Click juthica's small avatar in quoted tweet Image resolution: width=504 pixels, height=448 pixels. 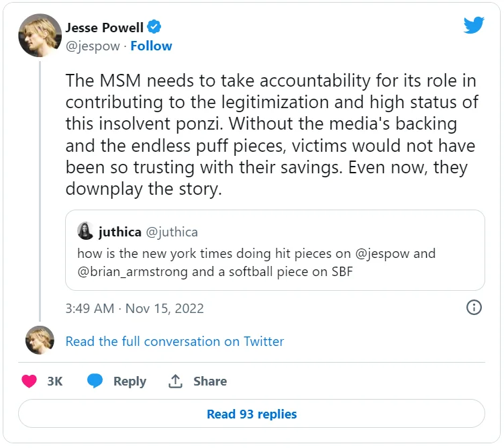click(85, 231)
